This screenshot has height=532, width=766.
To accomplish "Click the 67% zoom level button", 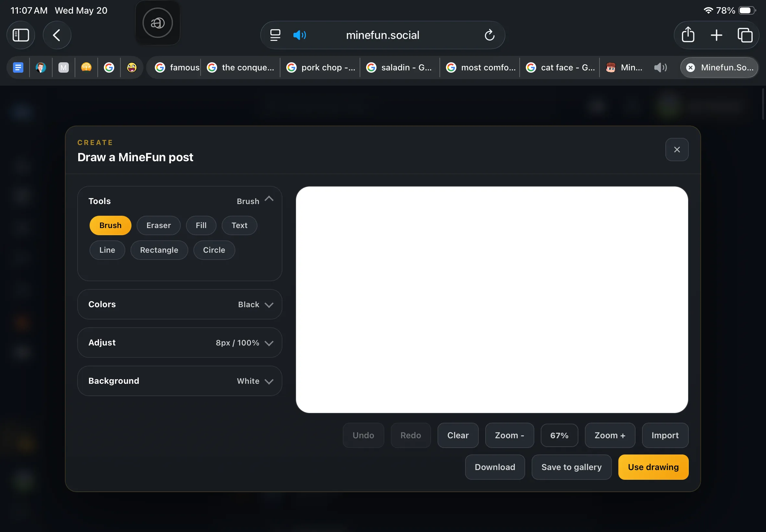I will point(559,436).
